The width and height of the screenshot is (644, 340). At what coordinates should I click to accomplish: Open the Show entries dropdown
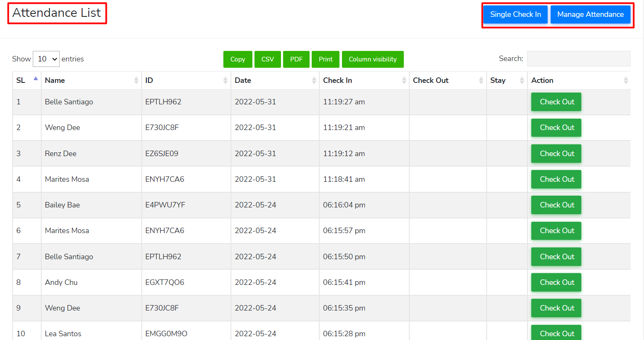(46, 59)
